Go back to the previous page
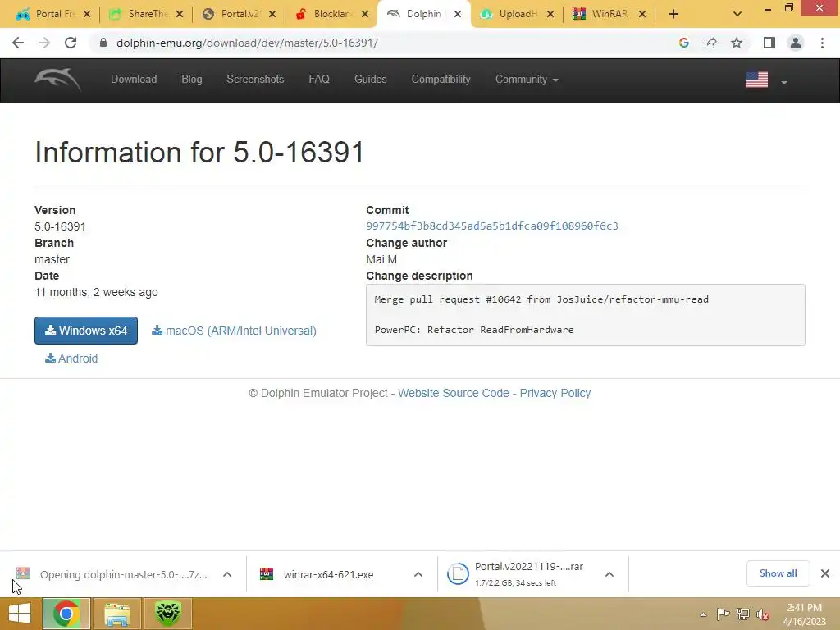840x630 pixels. 18,43
